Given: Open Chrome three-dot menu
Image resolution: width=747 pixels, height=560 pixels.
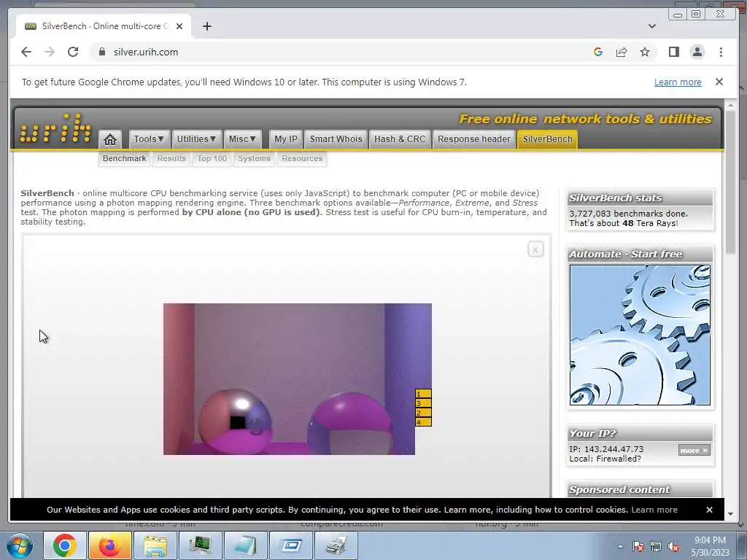Looking at the screenshot, I should (x=721, y=52).
